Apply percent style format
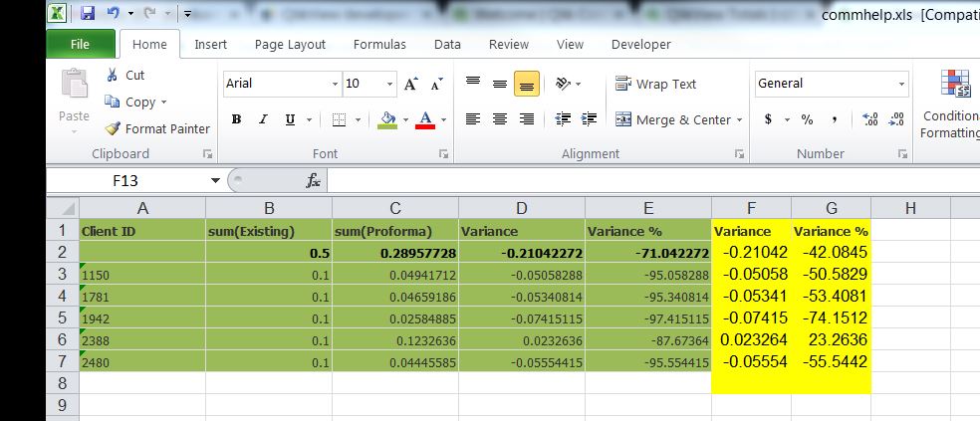The image size is (980, 421). pos(808,119)
